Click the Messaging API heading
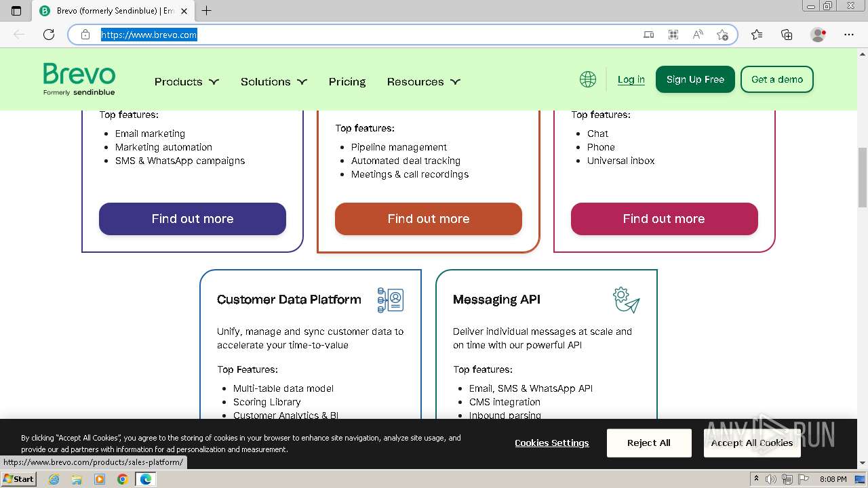This screenshot has width=868, height=488. [496, 300]
